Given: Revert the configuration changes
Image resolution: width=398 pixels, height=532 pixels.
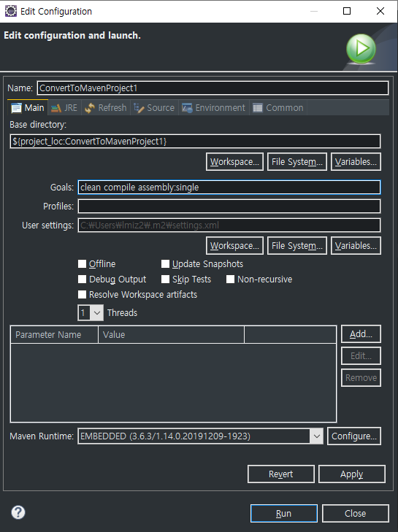Looking at the screenshot, I should coord(281,474).
